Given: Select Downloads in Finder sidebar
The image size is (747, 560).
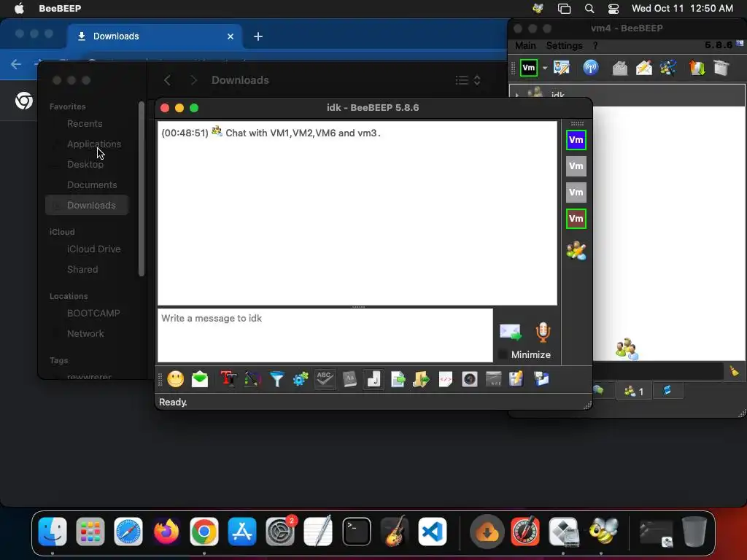Looking at the screenshot, I should coord(87,205).
